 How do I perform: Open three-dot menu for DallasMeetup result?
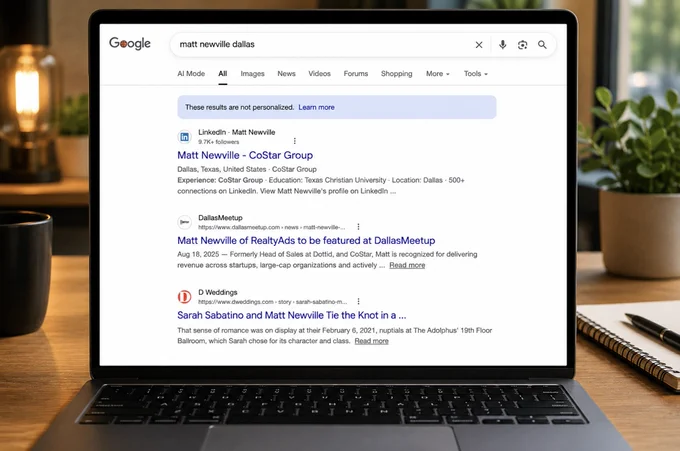point(358,226)
